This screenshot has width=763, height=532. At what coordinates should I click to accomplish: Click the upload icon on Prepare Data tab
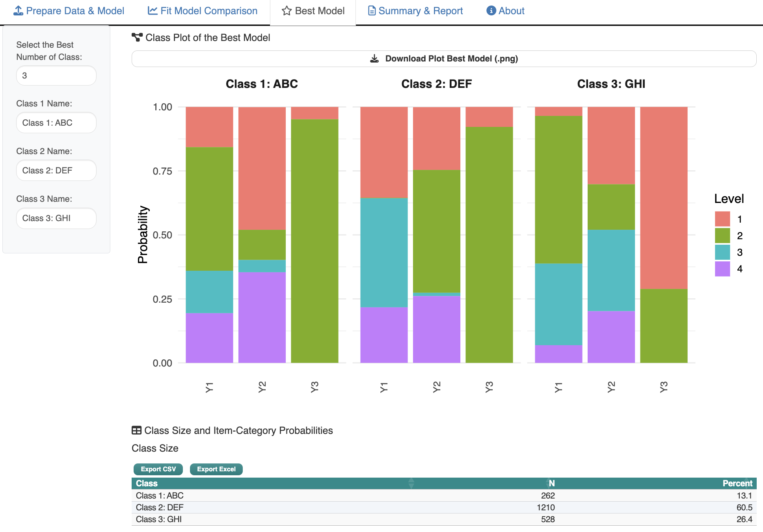[x=18, y=11]
